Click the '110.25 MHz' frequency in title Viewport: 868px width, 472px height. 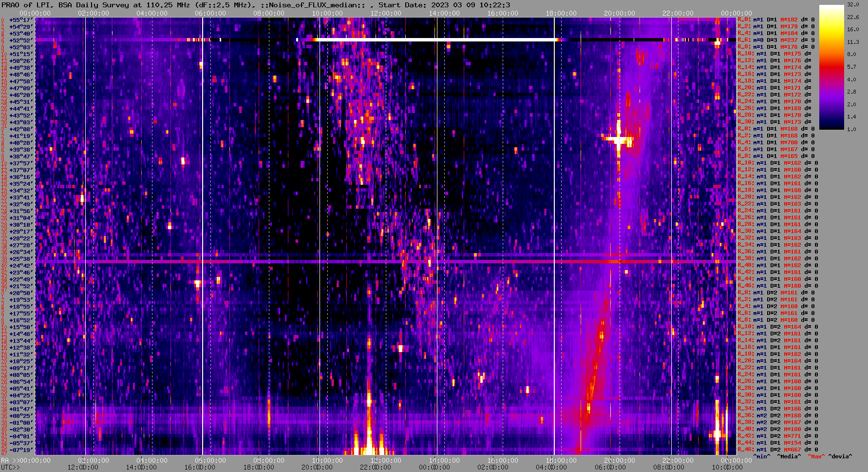tap(168, 5)
